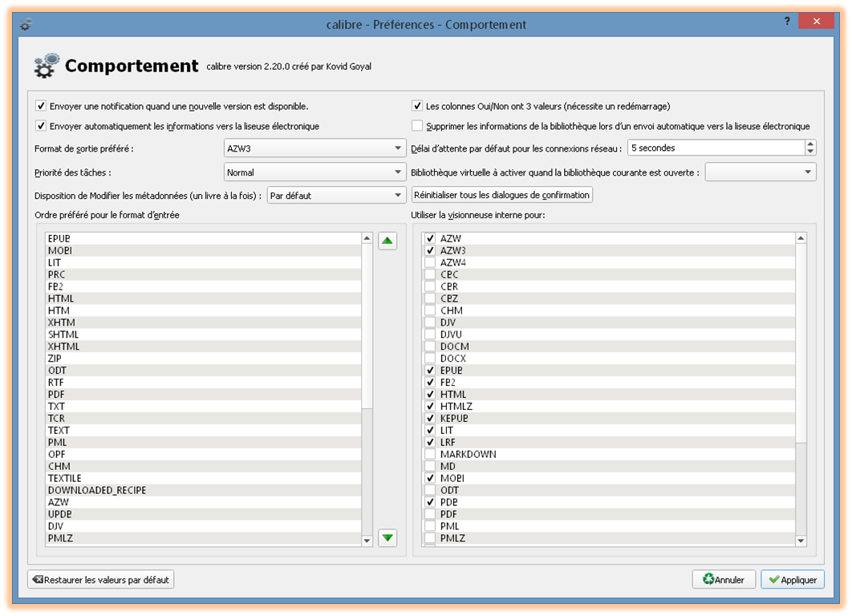Click the calibre gear icon in the title bar
This screenshot has height=616, width=852.
click(26, 24)
